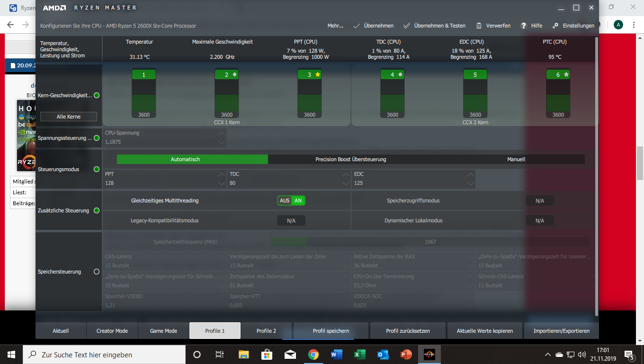Toggle the Spannungssteuerung green indicator
Screen dimensions: 644x364
tap(97, 138)
